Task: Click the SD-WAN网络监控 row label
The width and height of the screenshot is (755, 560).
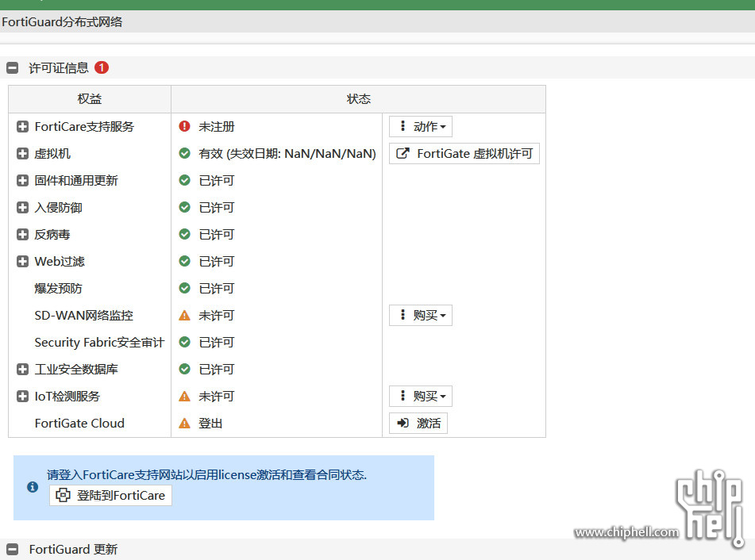Action: pyautogui.click(x=84, y=315)
